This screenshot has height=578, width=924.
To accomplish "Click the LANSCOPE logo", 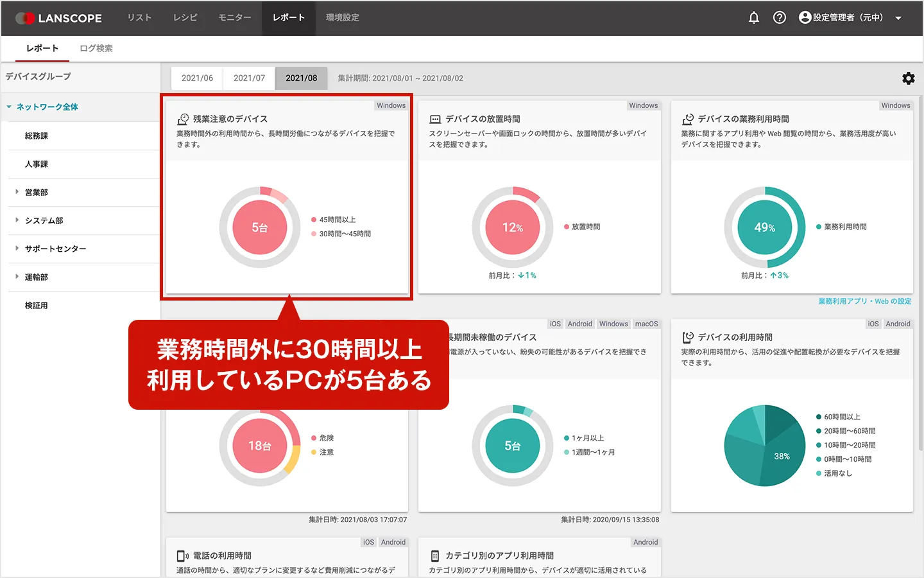I will [59, 18].
